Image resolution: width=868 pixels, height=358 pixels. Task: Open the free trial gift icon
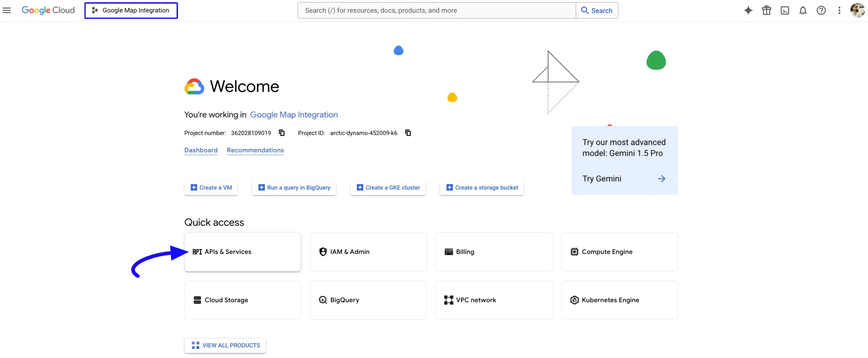point(766,10)
